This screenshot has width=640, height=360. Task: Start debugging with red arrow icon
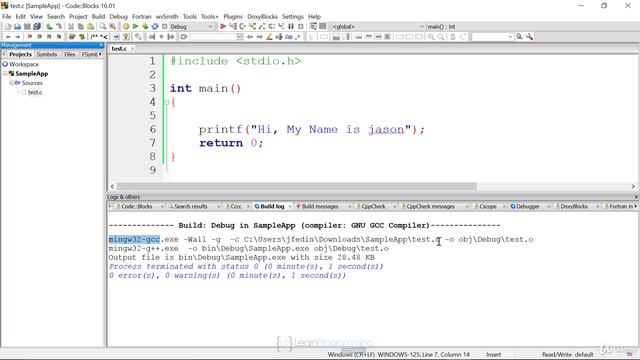[223, 27]
